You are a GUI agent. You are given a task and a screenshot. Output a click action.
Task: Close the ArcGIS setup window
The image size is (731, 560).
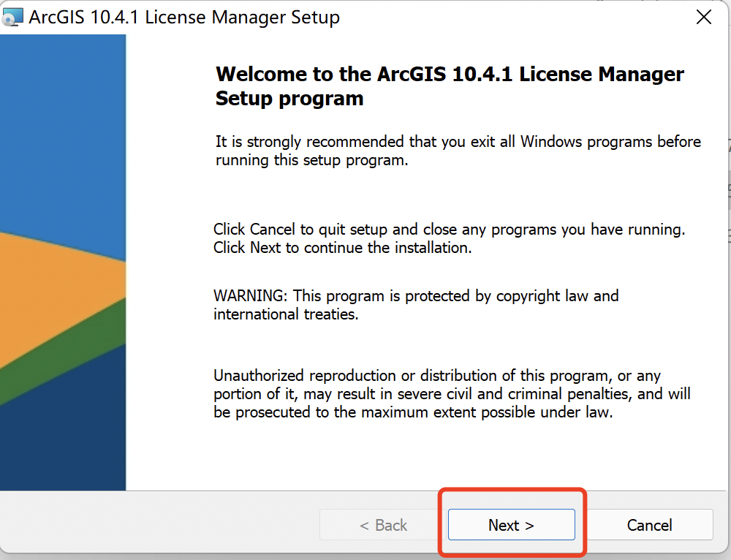tap(703, 18)
